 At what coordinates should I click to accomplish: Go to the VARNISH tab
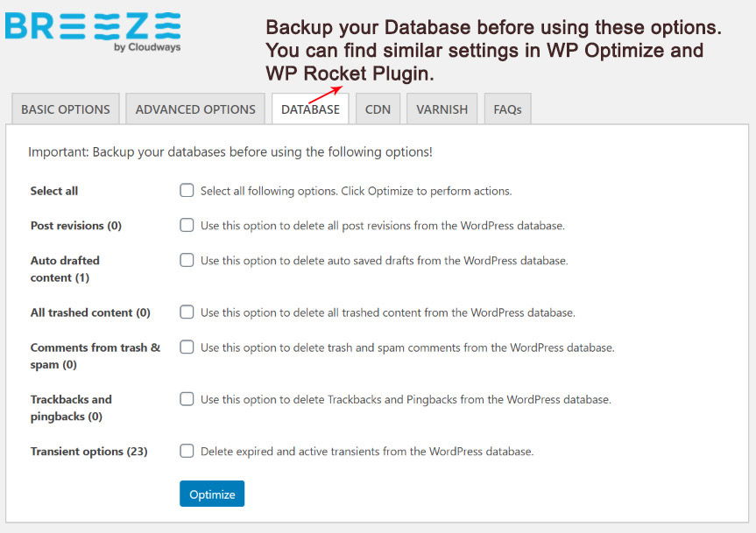tap(442, 109)
